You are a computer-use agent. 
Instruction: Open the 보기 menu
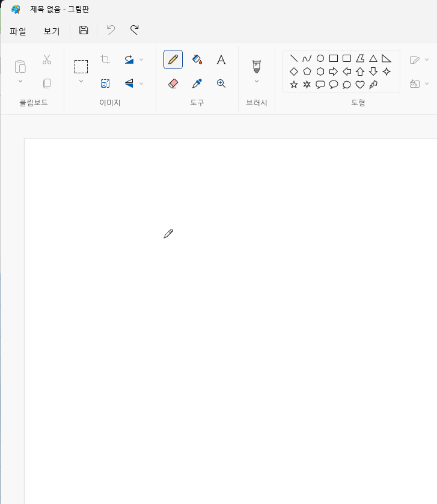click(52, 31)
